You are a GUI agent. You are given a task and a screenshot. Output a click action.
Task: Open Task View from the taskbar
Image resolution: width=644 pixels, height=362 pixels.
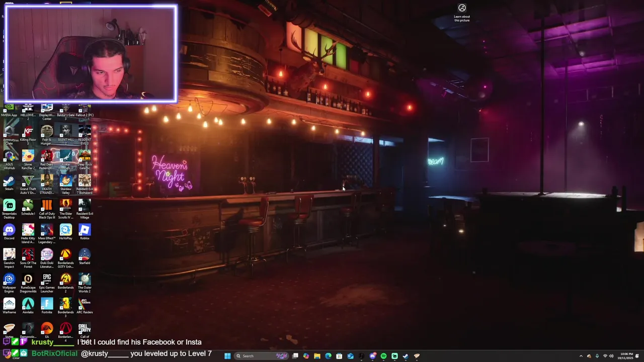pyautogui.click(x=295, y=356)
